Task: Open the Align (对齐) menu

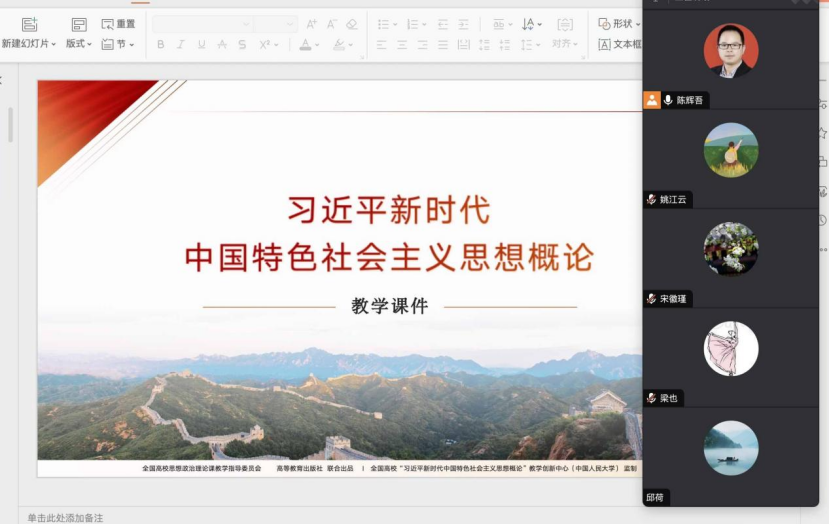Action: point(565,44)
